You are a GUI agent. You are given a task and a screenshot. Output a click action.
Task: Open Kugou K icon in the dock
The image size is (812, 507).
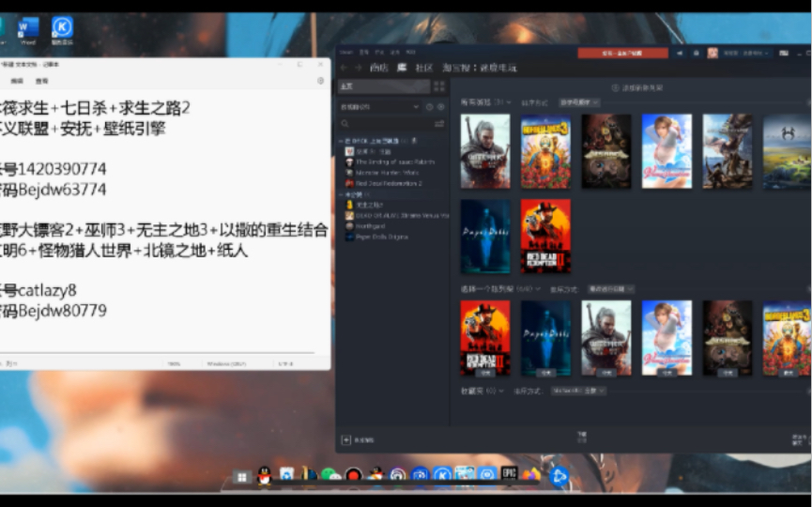tap(442, 475)
